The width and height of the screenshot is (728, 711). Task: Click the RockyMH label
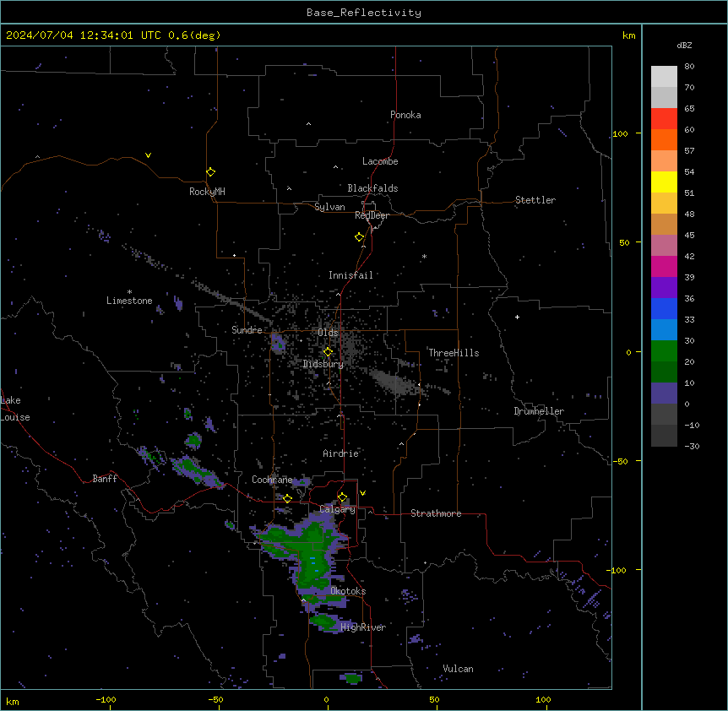[x=207, y=192]
